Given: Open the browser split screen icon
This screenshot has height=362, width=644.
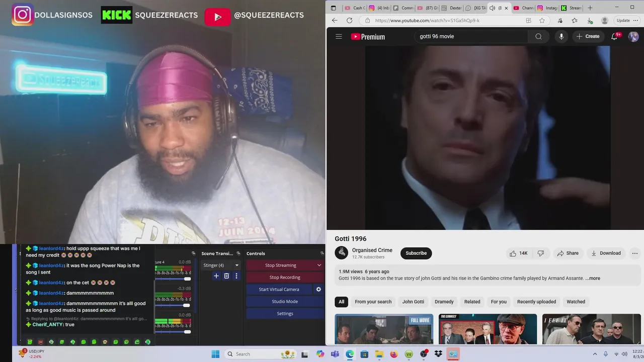Looking at the screenshot, I should 528,21.
